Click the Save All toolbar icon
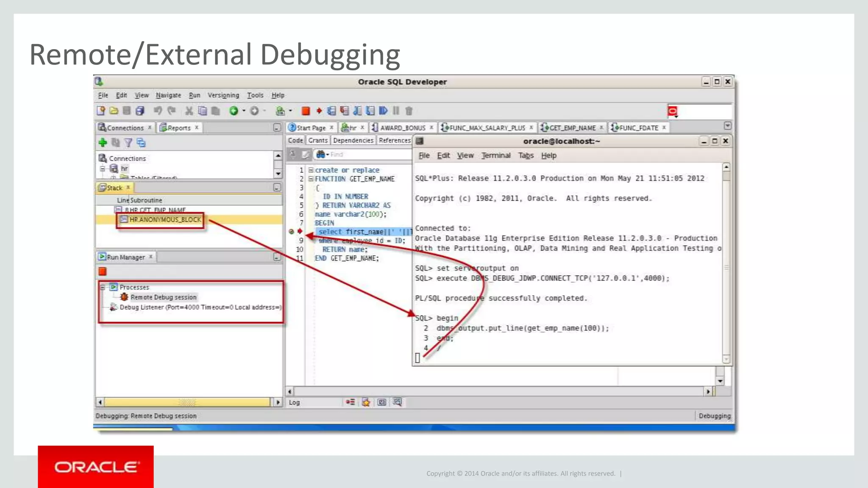Image resolution: width=868 pixels, height=488 pixels. coord(140,111)
